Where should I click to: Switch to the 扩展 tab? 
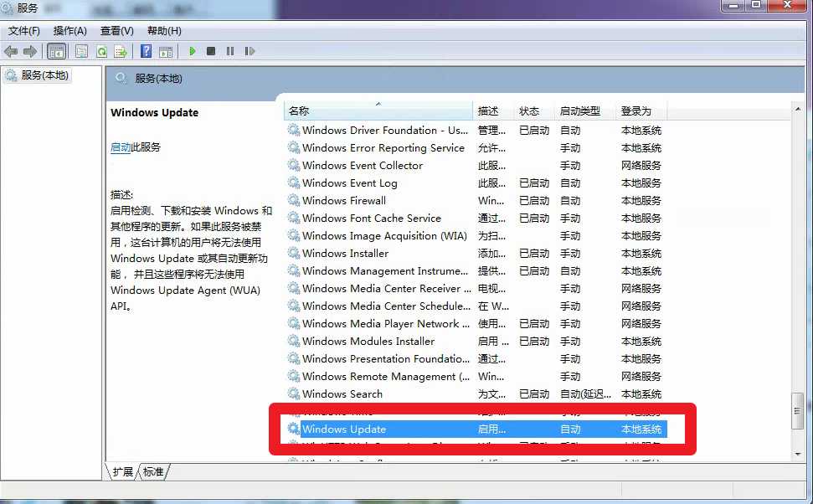click(x=123, y=471)
